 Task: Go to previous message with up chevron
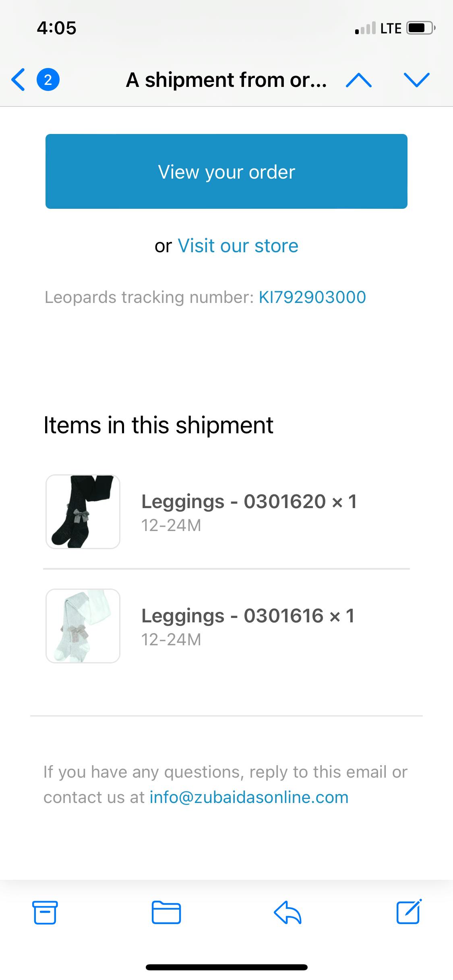click(x=358, y=80)
